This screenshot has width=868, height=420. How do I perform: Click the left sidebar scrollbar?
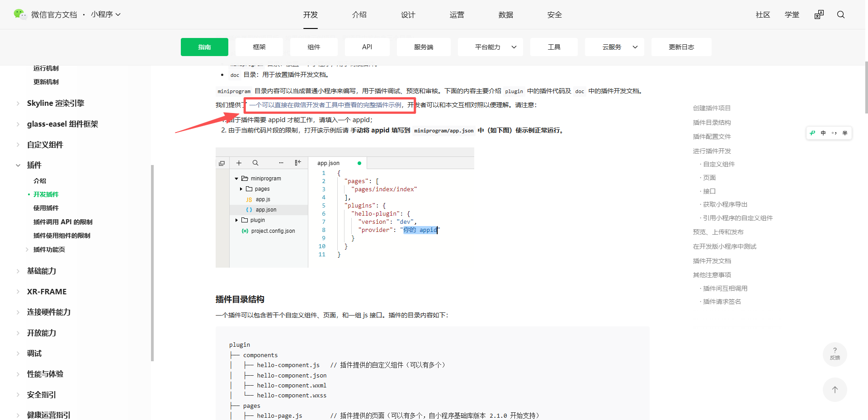(x=152, y=263)
